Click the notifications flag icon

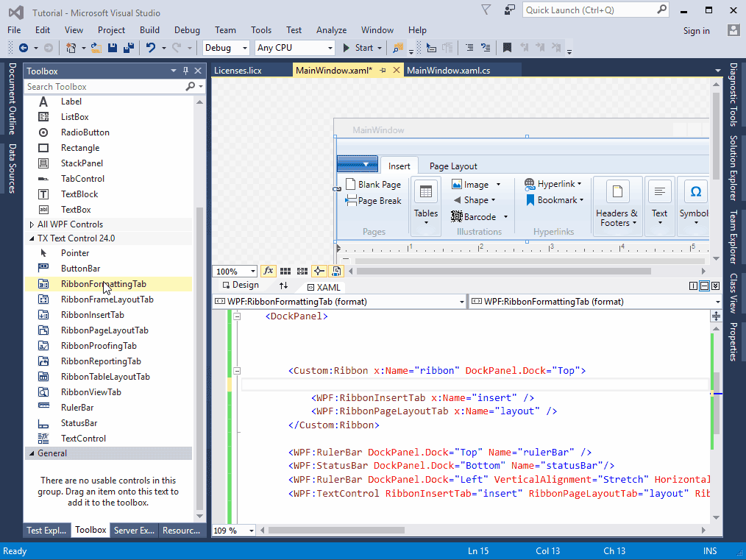[486, 10]
